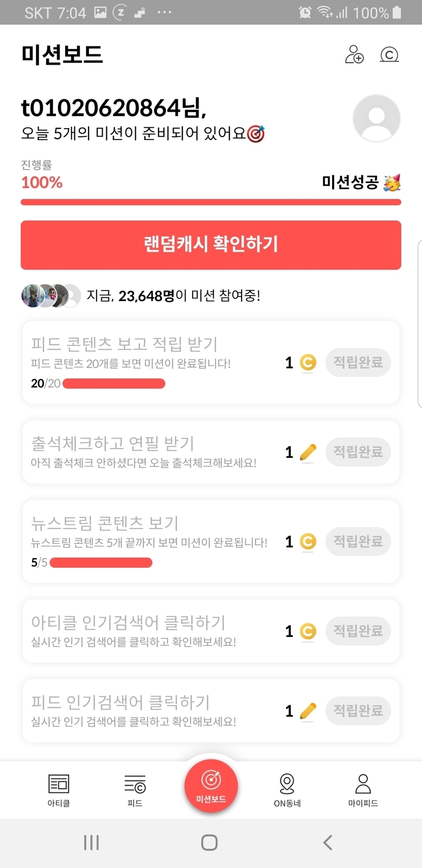The height and width of the screenshot is (868, 422).
Task: Open the Android recent apps button
Action: [92, 843]
